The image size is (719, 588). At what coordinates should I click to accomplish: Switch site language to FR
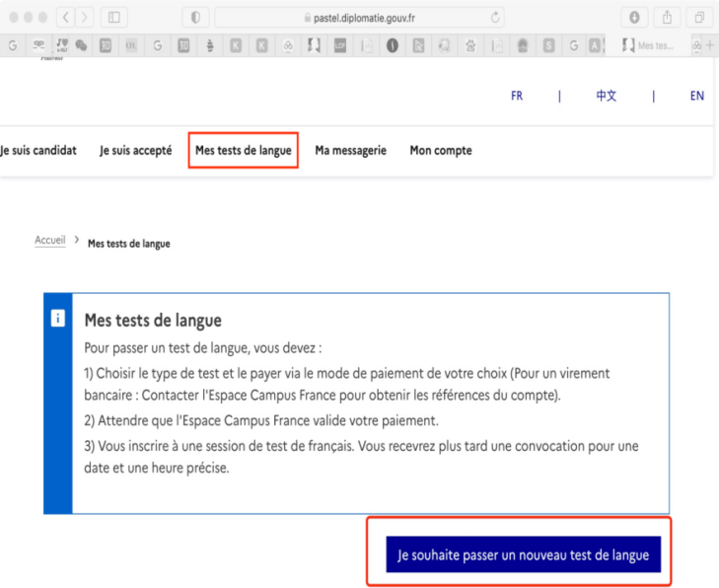pyautogui.click(x=517, y=96)
